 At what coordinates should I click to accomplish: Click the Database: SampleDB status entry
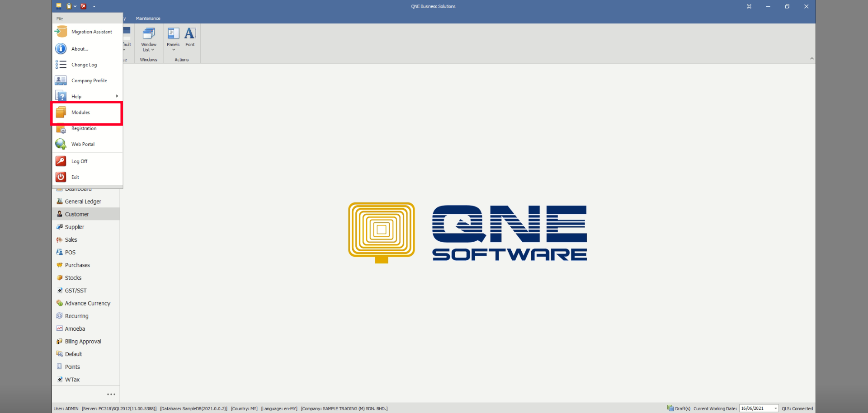193,408
